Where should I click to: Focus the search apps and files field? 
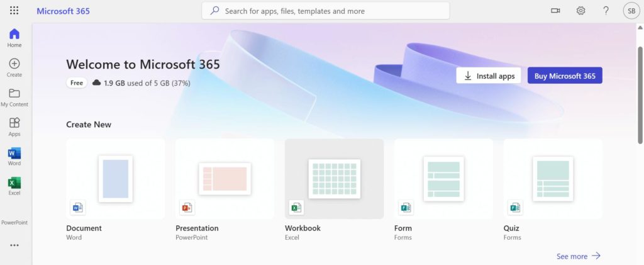coord(325,11)
